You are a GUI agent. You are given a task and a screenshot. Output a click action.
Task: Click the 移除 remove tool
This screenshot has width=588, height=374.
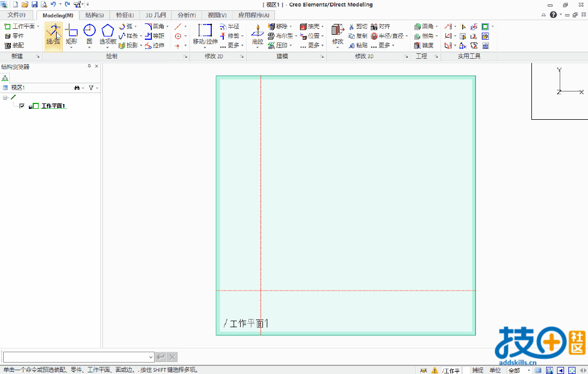pos(278,26)
